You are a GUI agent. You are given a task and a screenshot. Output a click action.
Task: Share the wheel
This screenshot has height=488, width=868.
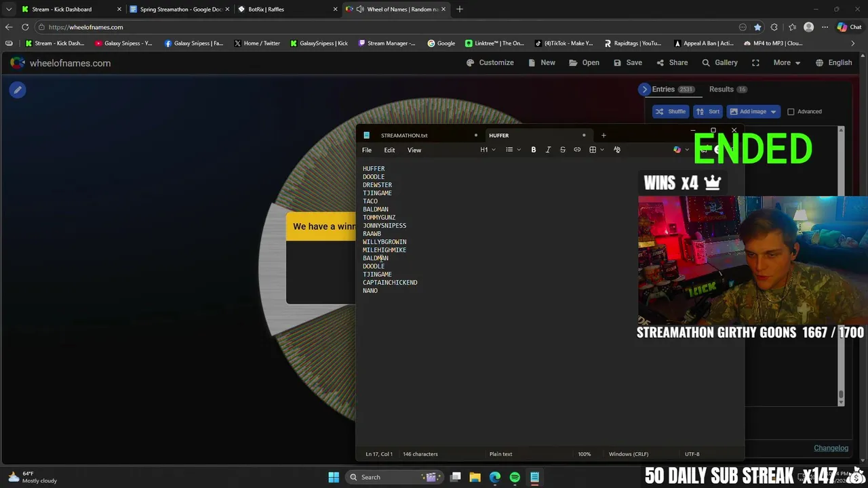tap(671, 62)
